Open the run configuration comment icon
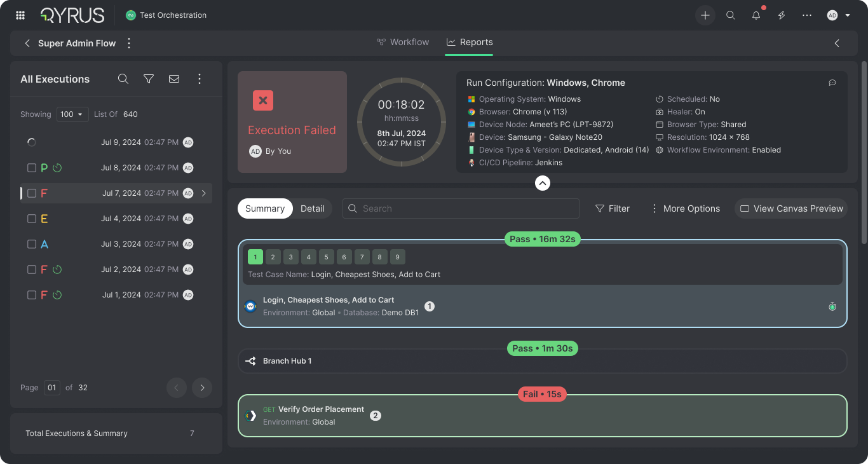The width and height of the screenshot is (868, 464). click(832, 83)
